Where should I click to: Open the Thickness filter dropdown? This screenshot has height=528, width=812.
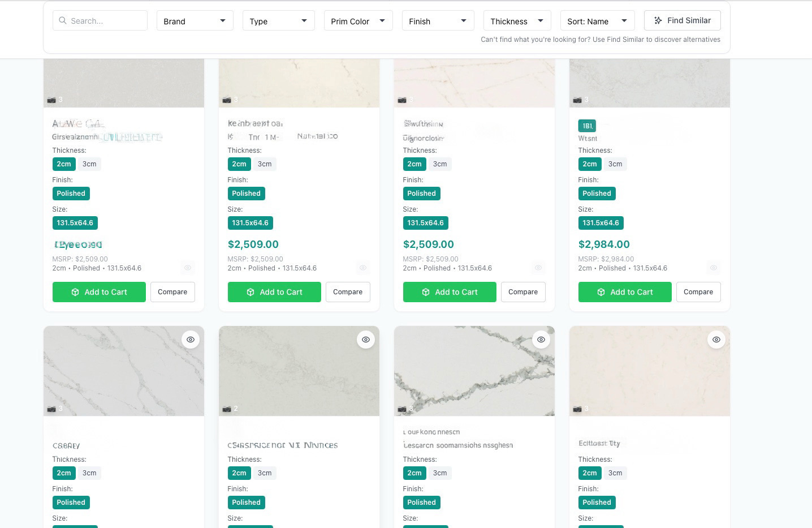[517, 21]
